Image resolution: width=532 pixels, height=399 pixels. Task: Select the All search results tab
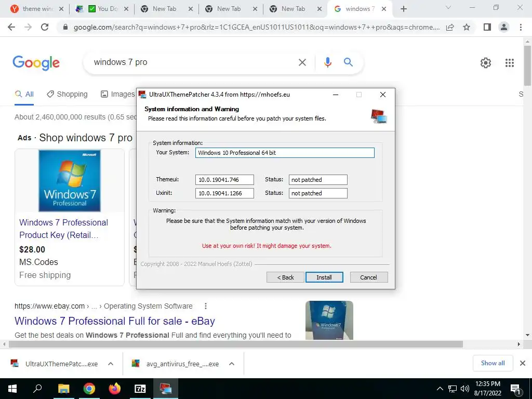pos(24,95)
